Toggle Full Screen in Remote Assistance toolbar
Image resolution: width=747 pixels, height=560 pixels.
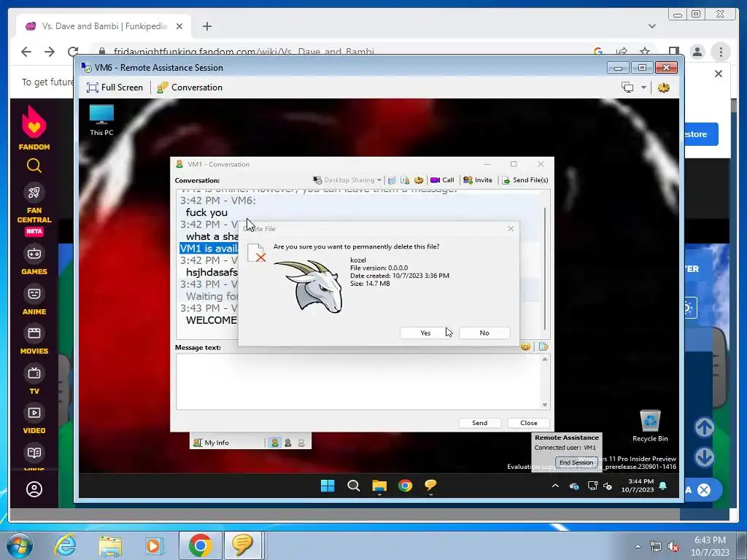(115, 87)
